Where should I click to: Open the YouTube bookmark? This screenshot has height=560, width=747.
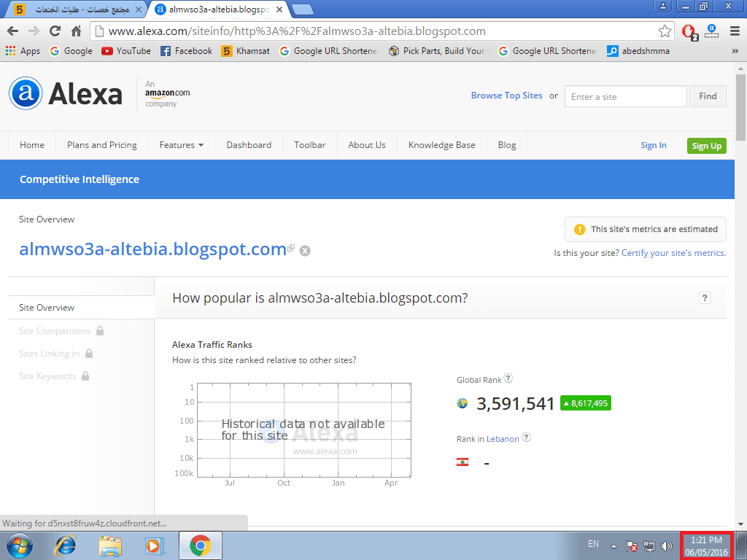pos(126,51)
